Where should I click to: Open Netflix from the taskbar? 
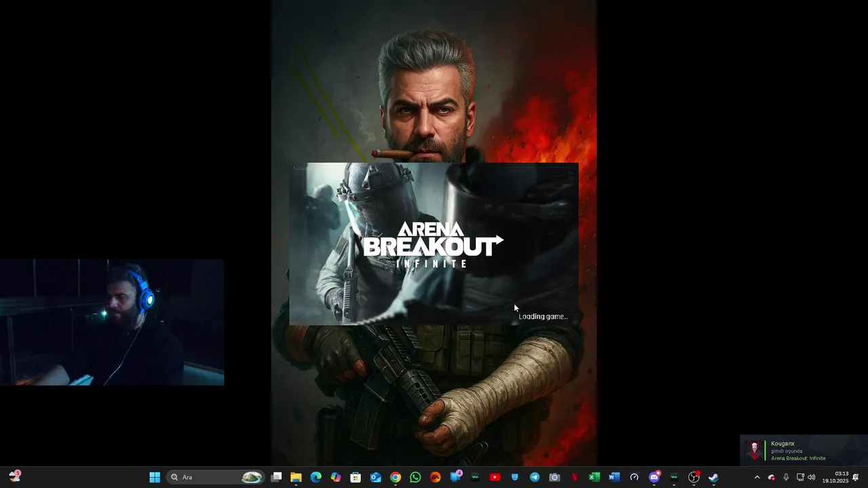click(x=574, y=477)
